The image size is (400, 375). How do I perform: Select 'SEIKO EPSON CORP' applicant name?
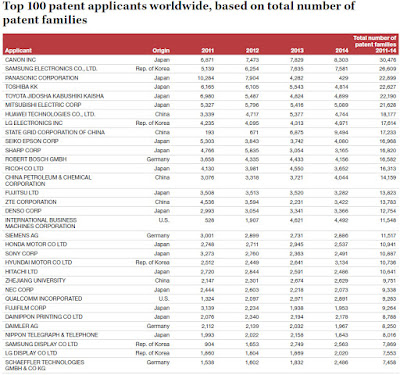[32, 141]
